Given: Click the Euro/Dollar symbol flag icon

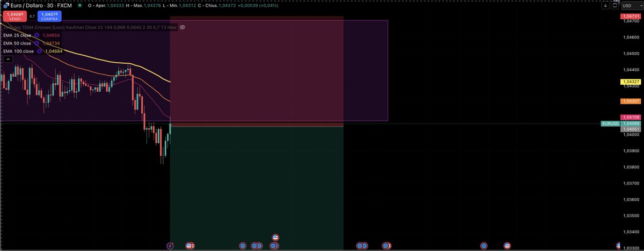Looking at the screenshot, I should pyautogui.click(x=5, y=5).
